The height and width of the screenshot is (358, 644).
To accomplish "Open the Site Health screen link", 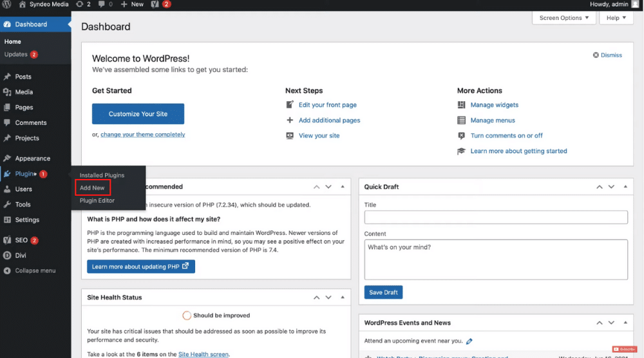I will click(x=204, y=354).
